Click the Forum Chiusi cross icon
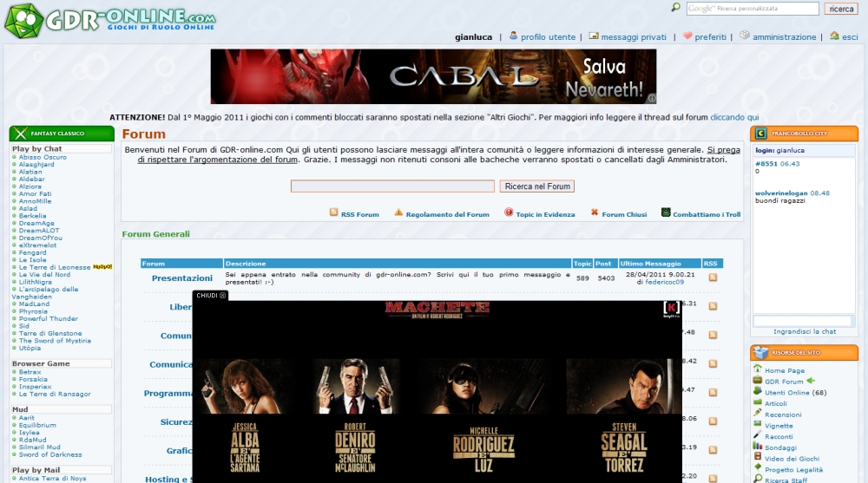Image resolution: width=868 pixels, height=483 pixels. pos(595,212)
